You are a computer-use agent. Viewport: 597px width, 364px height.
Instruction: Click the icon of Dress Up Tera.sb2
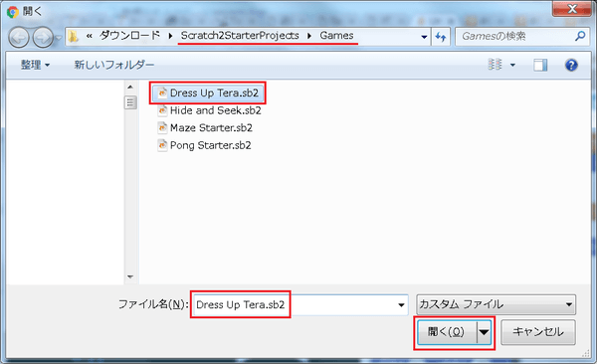click(x=162, y=92)
